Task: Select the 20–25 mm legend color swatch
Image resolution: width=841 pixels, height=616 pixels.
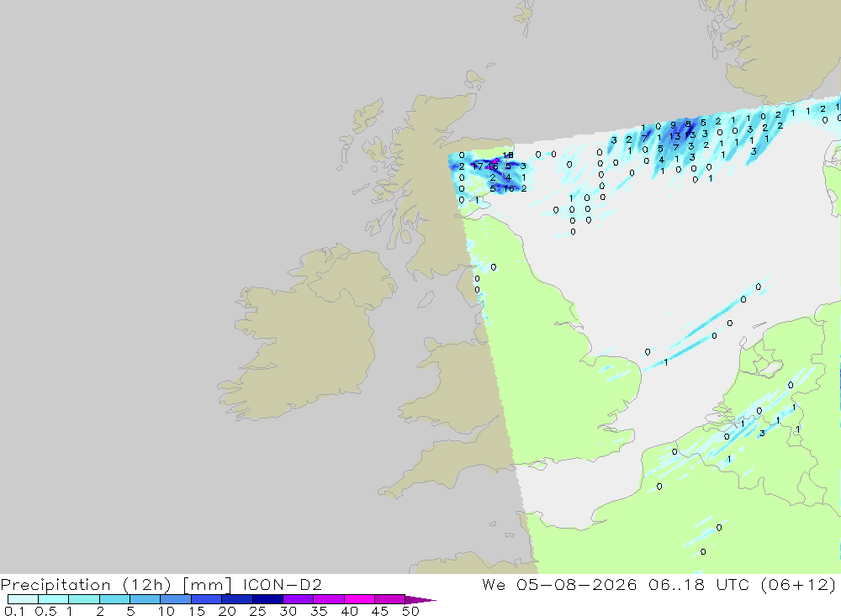Action: [x=237, y=599]
